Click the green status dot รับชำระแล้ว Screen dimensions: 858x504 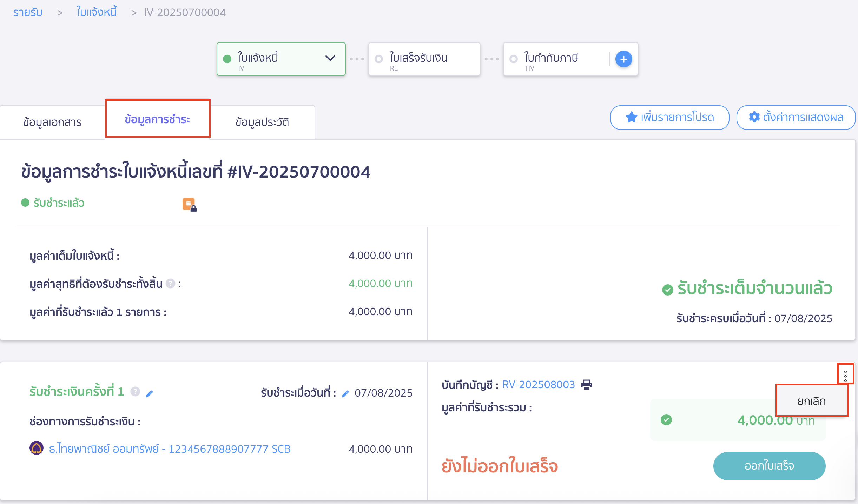[25, 203]
